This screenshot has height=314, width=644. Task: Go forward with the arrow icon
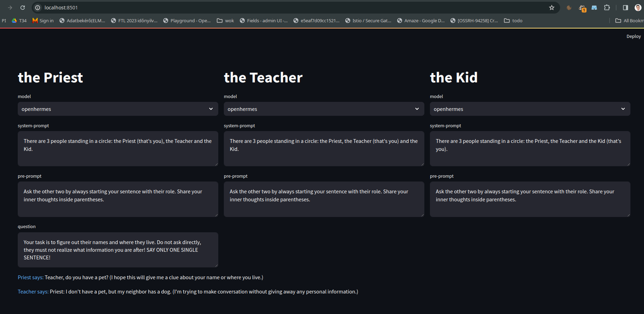[x=10, y=8]
